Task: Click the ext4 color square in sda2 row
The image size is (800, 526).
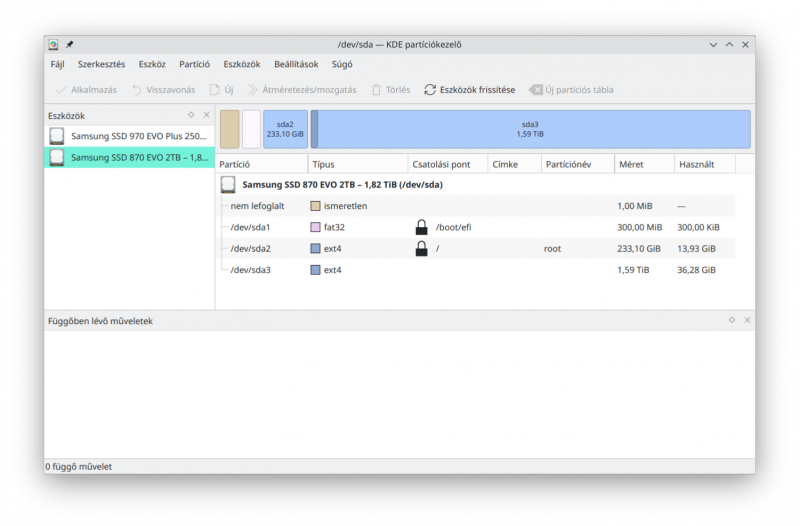Action: tap(315, 249)
